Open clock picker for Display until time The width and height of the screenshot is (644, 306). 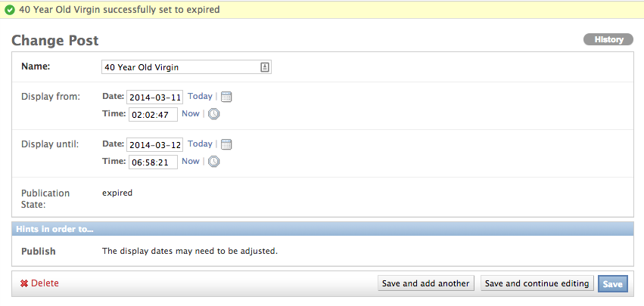tap(213, 162)
